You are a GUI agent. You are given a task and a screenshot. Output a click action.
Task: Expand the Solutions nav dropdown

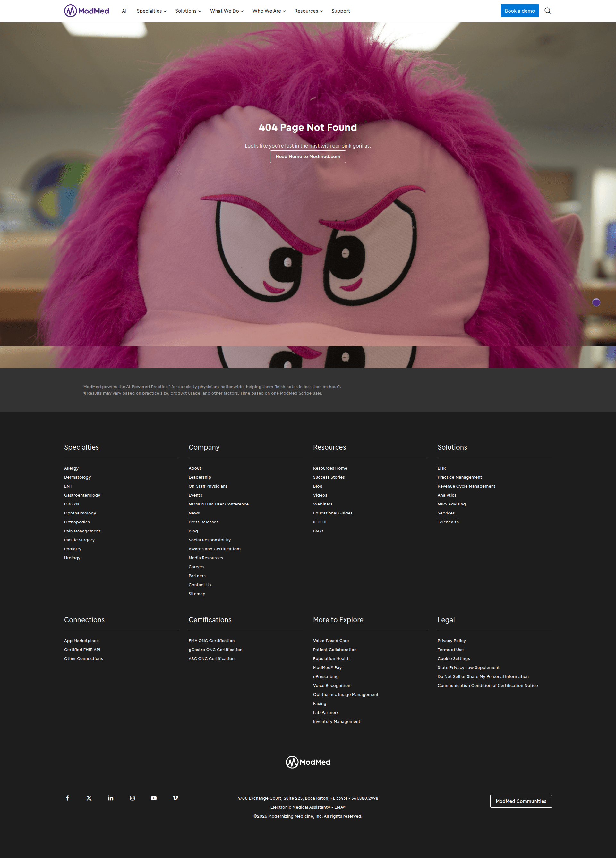coord(188,11)
